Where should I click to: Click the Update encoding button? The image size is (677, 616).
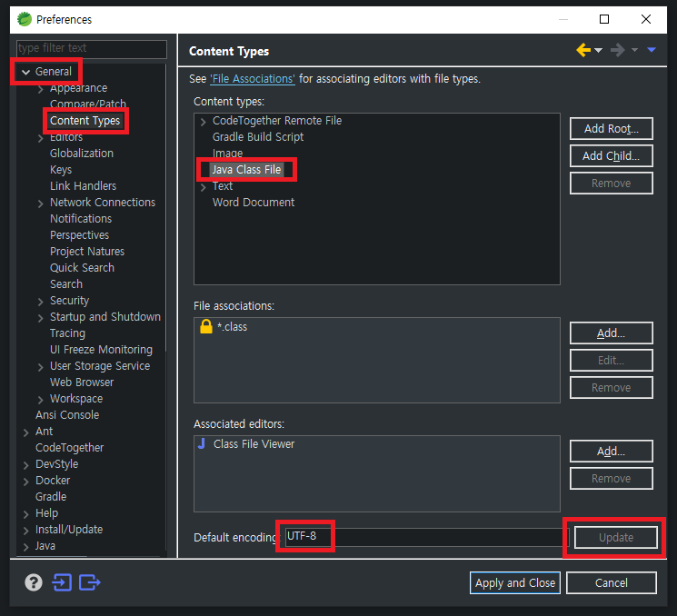pyautogui.click(x=616, y=538)
